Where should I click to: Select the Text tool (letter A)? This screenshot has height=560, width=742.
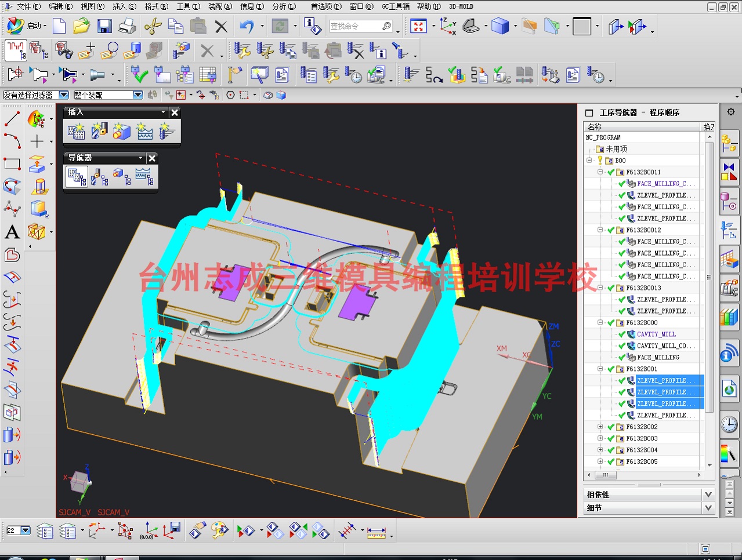[12, 232]
